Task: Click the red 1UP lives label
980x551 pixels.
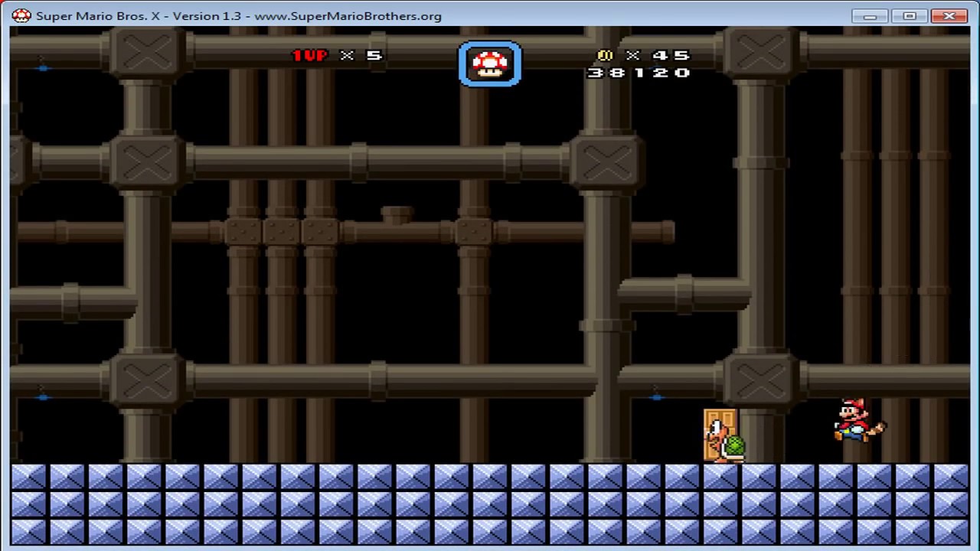Action: (x=310, y=55)
